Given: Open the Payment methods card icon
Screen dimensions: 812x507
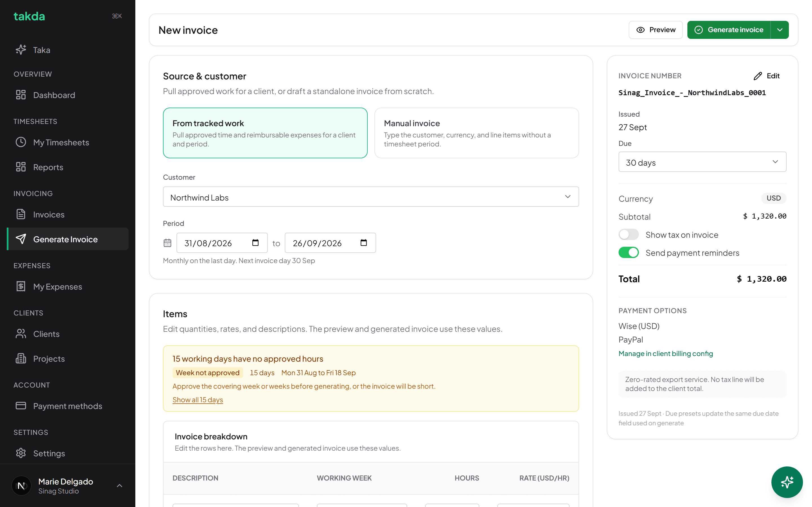Looking at the screenshot, I should pos(21,406).
